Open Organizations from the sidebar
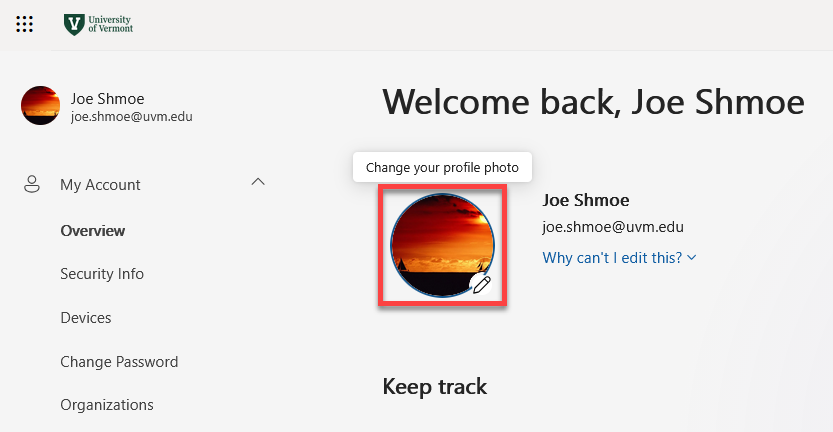This screenshot has width=833, height=432. point(107,405)
